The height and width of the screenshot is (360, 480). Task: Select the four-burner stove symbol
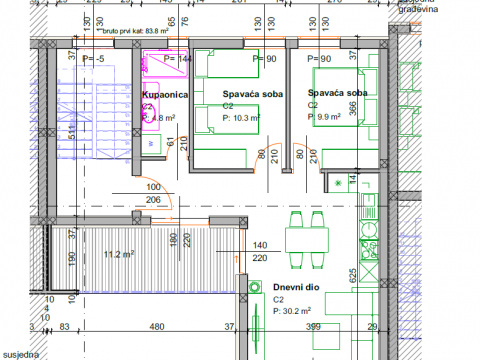369,250
